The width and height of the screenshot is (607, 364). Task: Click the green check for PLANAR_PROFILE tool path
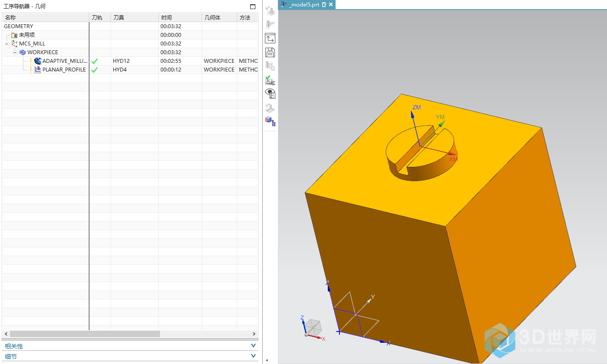pyautogui.click(x=95, y=70)
